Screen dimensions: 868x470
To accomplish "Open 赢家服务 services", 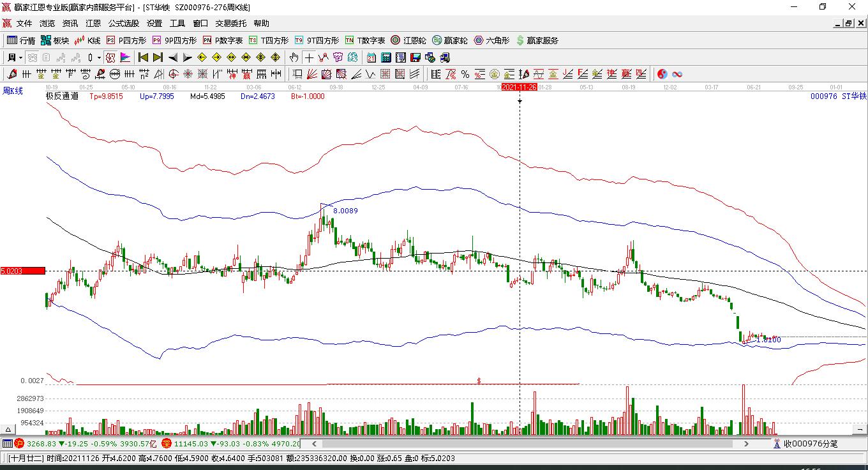I will (x=537, y=40).
